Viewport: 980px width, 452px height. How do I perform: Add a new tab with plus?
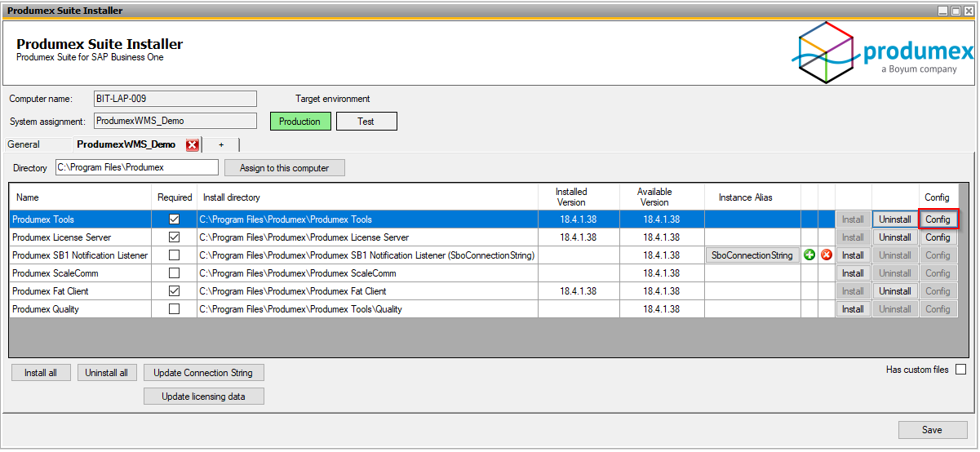221,144
